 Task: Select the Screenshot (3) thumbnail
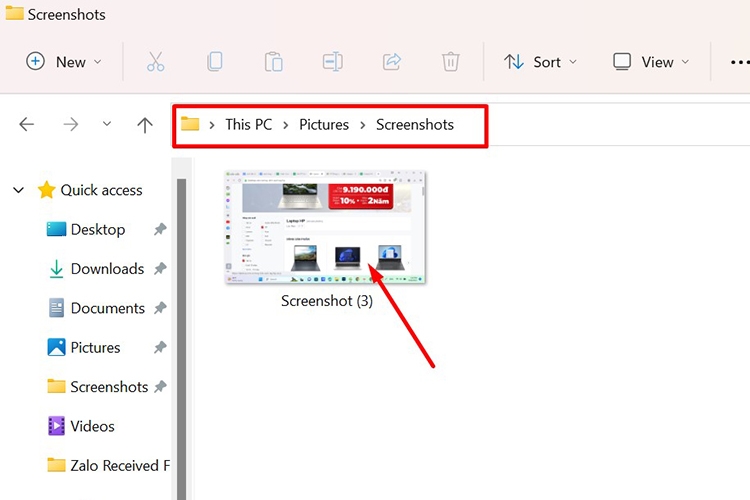[326, 227]
